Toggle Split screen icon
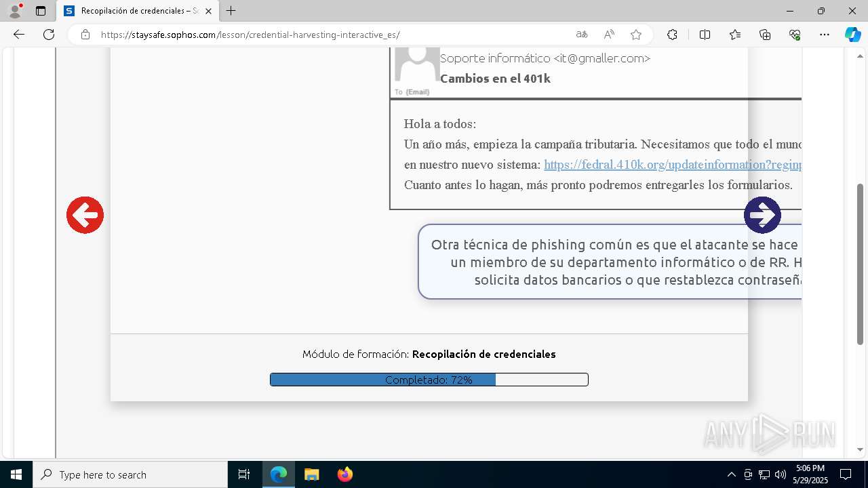This screenshot has width=868, height=488. coord(705,35)
